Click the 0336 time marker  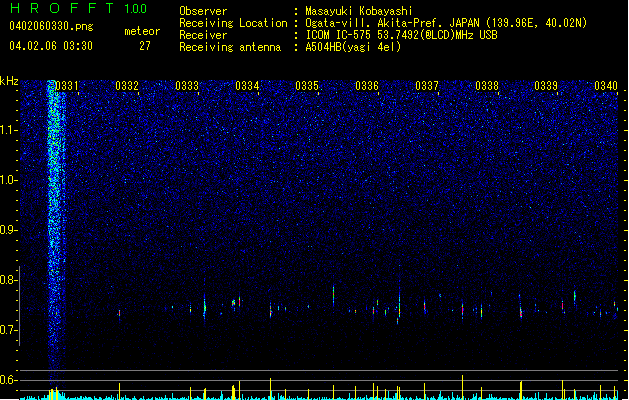click(x=367, y=86)
